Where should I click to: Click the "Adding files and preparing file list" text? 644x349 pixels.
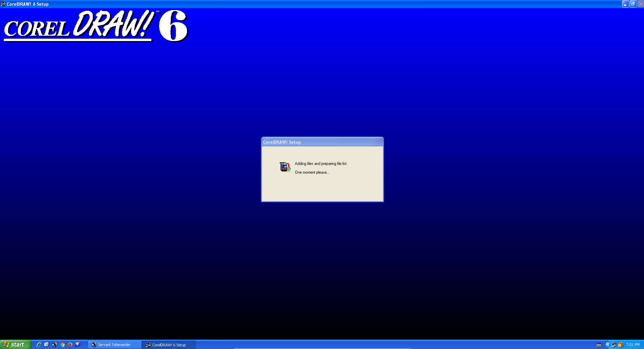coord(320,164)
